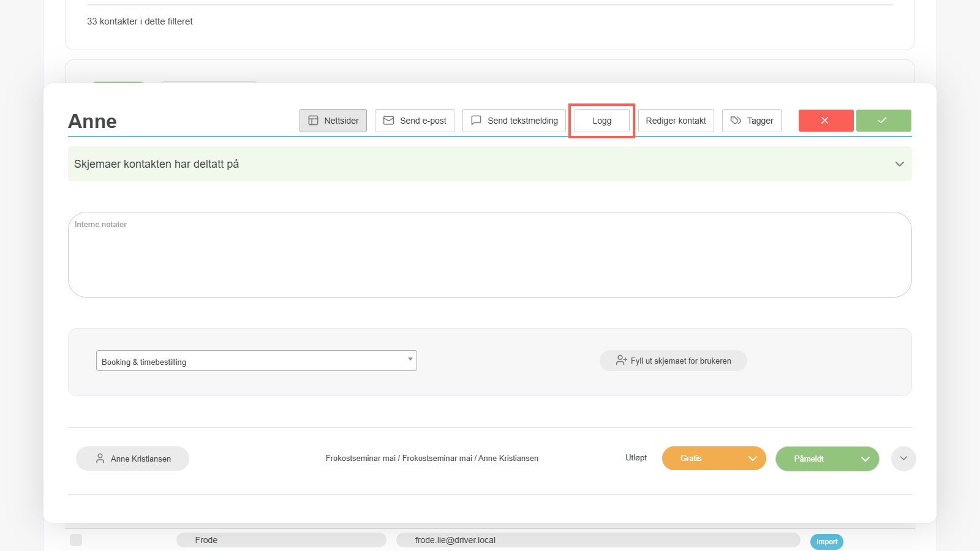Click the Anne Kristiansen contact pill

[132, 459]
